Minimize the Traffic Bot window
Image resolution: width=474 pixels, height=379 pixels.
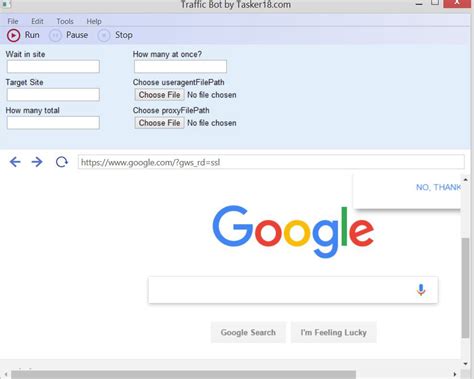(x=419, y=4)
